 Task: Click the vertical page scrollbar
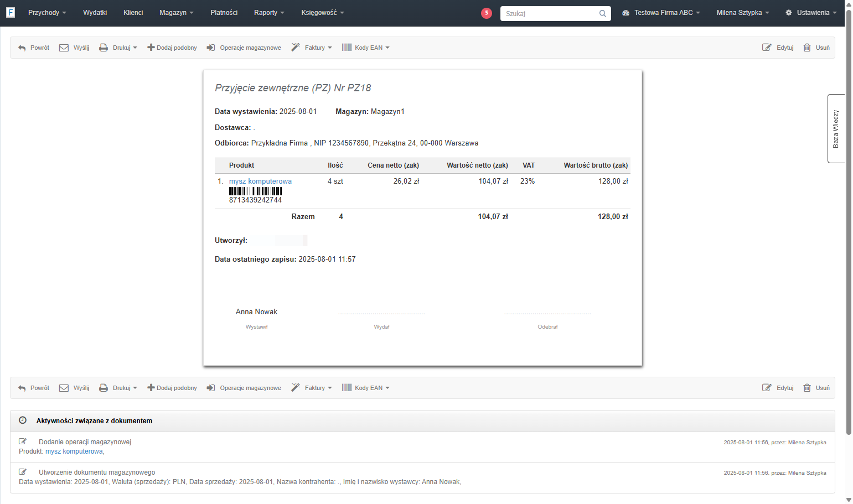[849, 221]
